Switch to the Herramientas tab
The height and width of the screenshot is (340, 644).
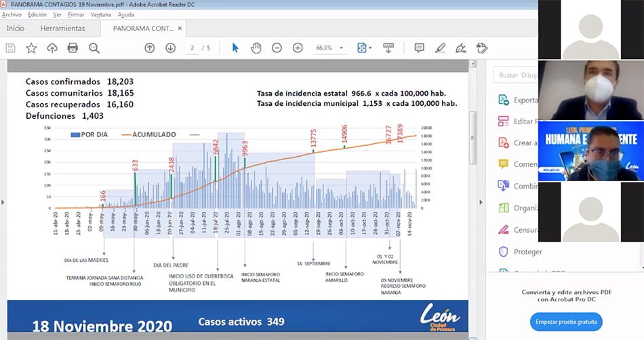[62, 29]
